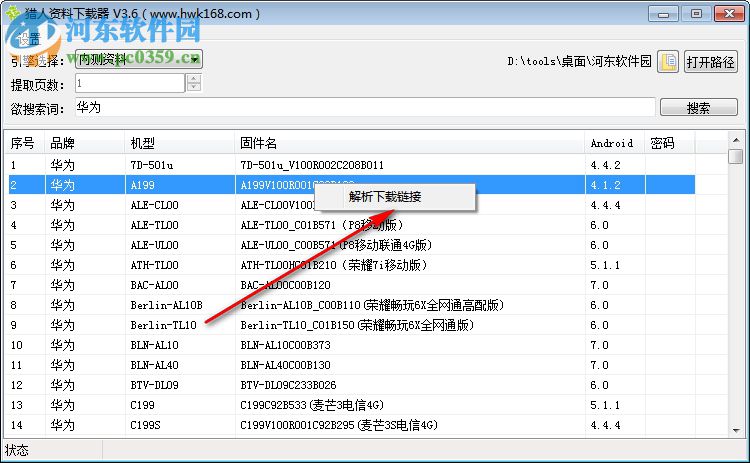Screen dimensions: 750x463
Task: Sort by the 品牌 column header
Action: (85, 143)
